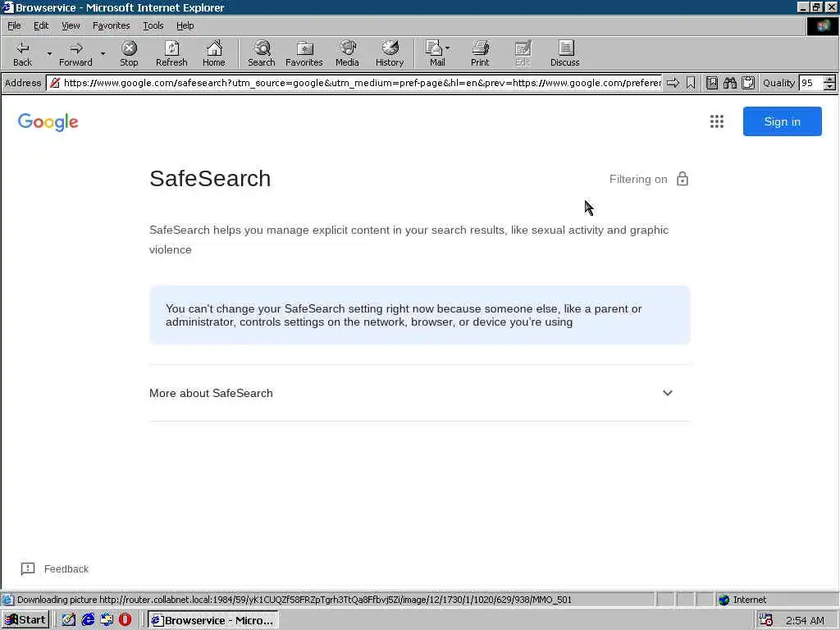The width and height of the screenshot is (840, 630).
Task: Launch Internet Explorer from quick launch
Action: 87,620
